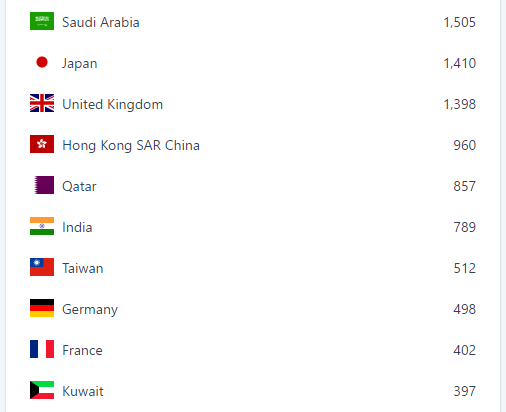The width and height of the screenshot is (506, 412).
Task: Click the France flag icon
Action: [42, 349]
